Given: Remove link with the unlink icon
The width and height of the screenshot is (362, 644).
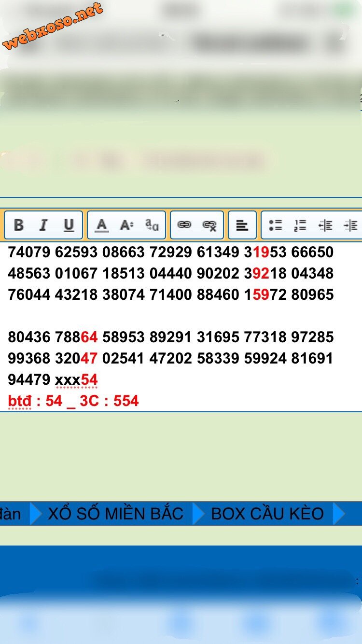Looking at the screenshot, I should pyautogui.click(x=209, y=225).
